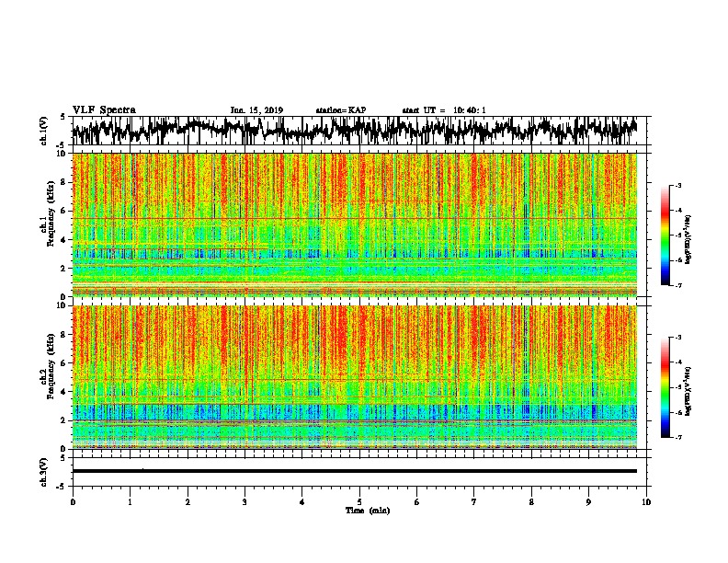Click the "-7" label on ch.2 color bar
This screenshot has height=563, width=728.
point(678,438)
